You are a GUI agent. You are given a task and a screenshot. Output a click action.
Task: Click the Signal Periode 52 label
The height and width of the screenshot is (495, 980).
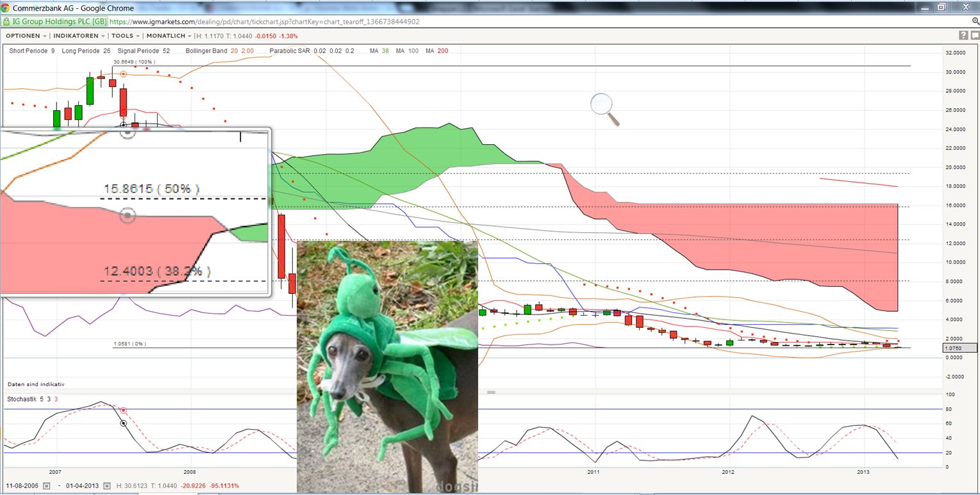(x=143, y=51)
